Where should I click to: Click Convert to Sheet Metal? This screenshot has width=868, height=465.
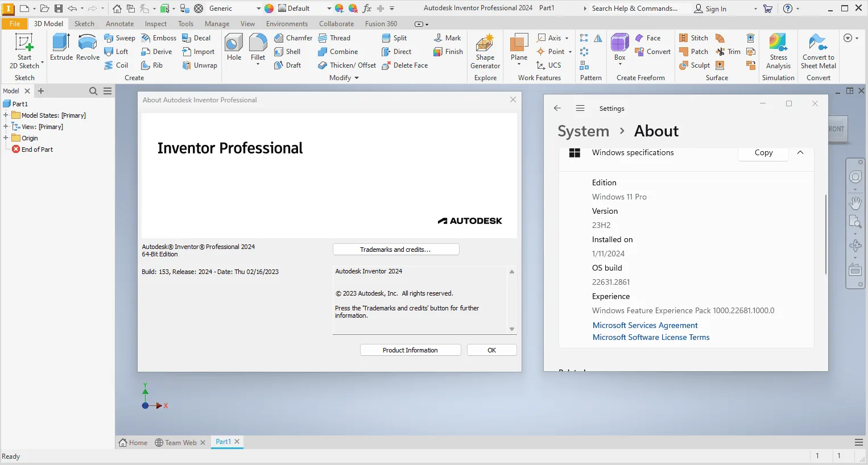point(819,51)
